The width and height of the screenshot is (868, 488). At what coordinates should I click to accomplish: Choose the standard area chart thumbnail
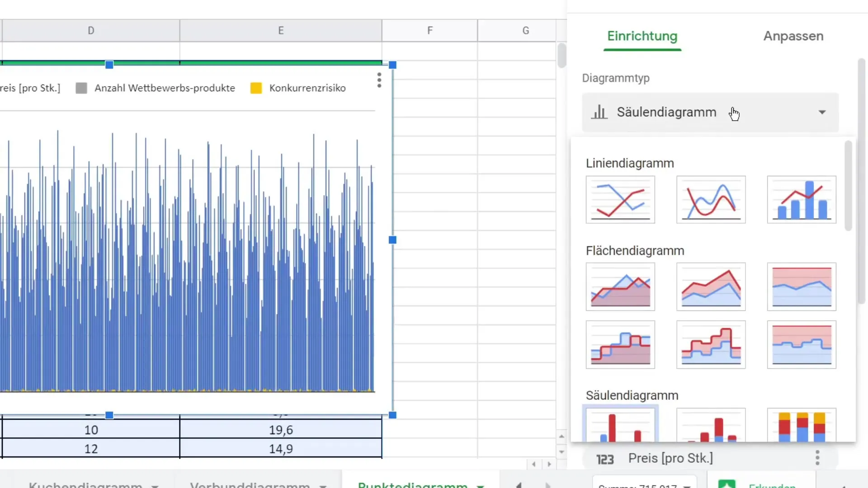click(x=620, y=287)
